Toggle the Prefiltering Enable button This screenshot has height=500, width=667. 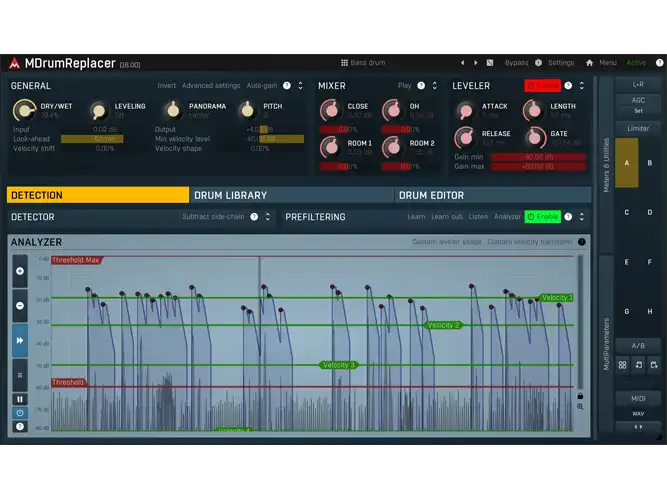[542, 217]
